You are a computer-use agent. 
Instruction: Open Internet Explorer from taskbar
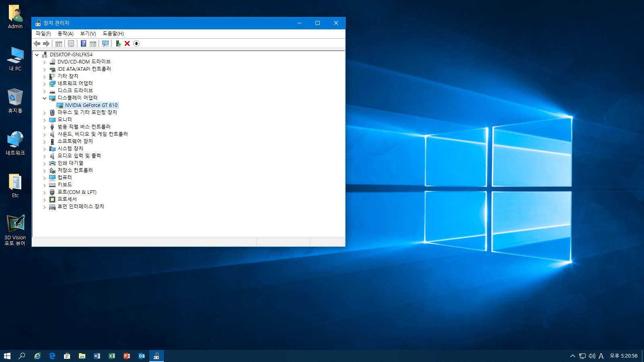coord(37,356)
